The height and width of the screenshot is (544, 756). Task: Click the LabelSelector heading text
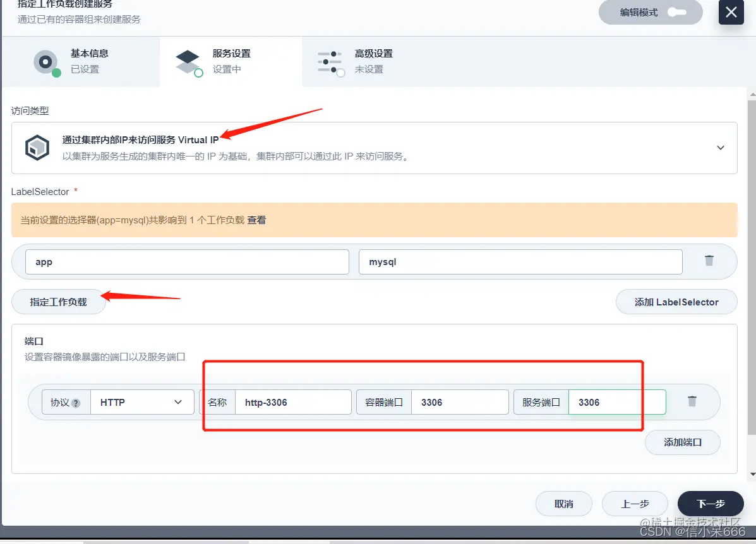pos(40,192)
